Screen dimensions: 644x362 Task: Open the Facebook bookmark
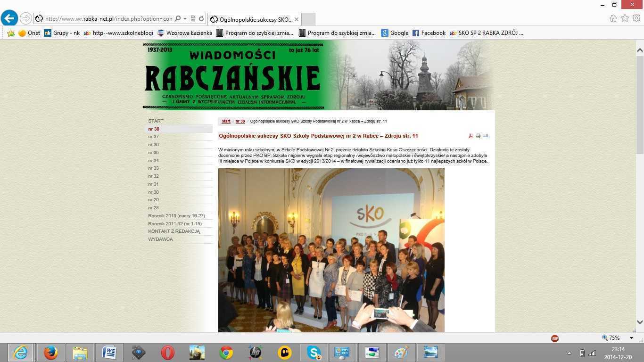(429, 33)
